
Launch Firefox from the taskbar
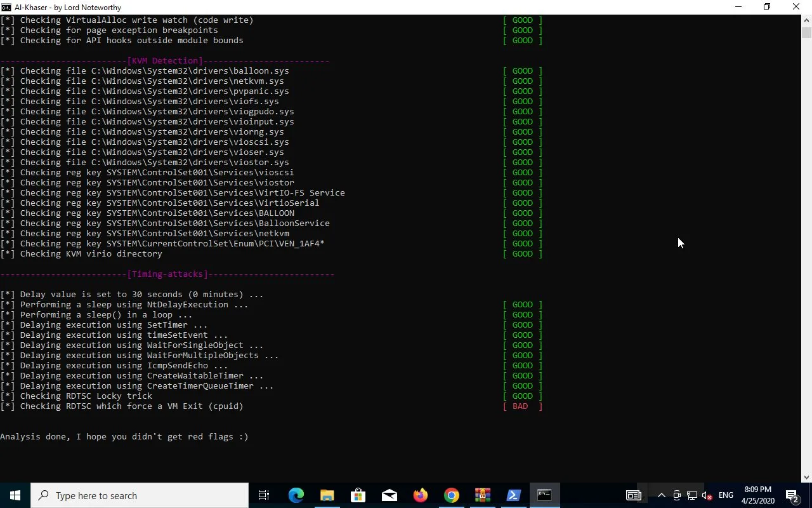pyautogui.click(x=420, y=495)
